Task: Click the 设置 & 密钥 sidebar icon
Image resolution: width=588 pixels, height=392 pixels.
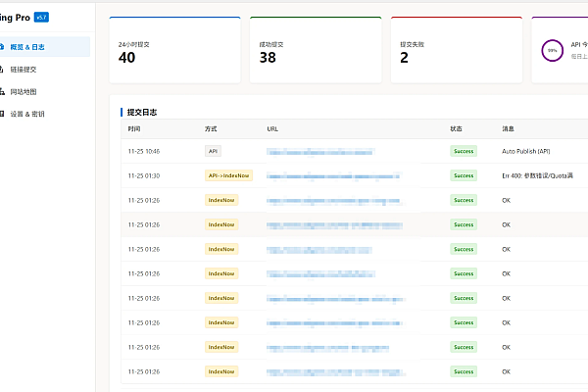Action: pyautogui.click(x=2, y=114)
